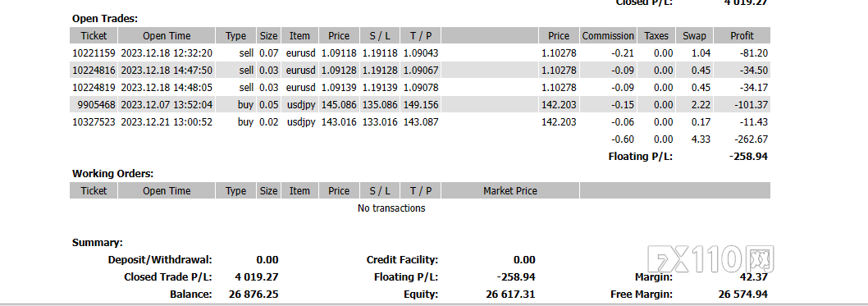
Task: Click ticket number 10221159
Action: pos(94,53)
